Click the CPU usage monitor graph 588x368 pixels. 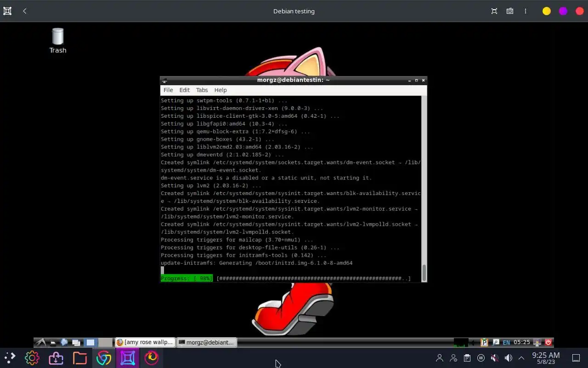[461, 343]
